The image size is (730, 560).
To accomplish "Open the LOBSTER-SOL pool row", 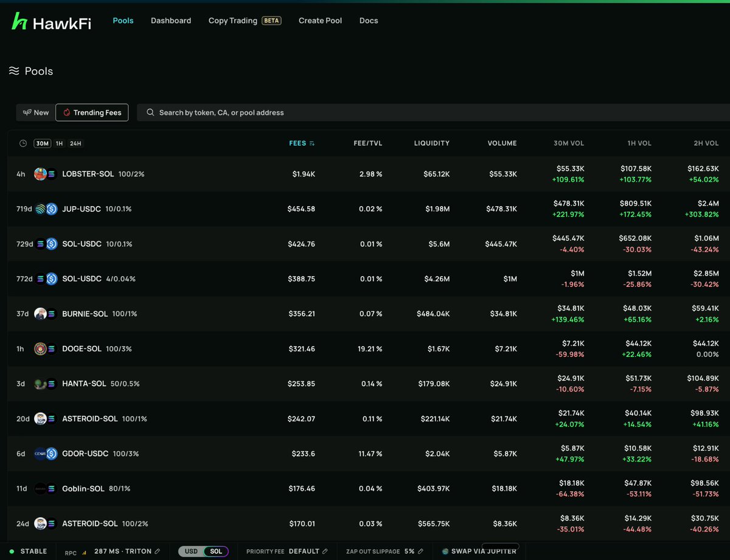I will [369, 174].
